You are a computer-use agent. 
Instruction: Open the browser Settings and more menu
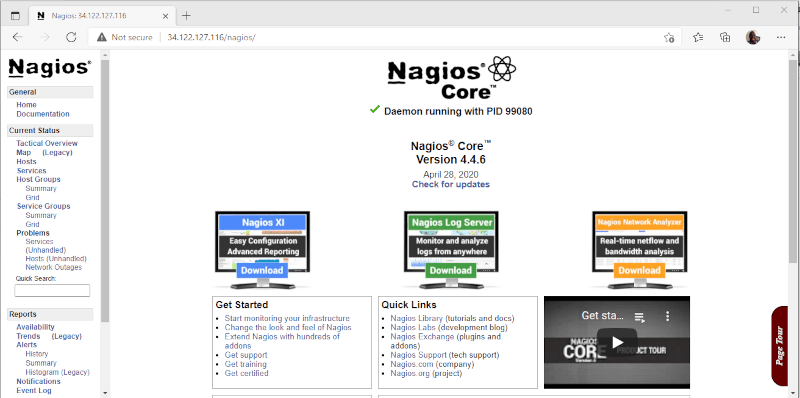(781, 37)
